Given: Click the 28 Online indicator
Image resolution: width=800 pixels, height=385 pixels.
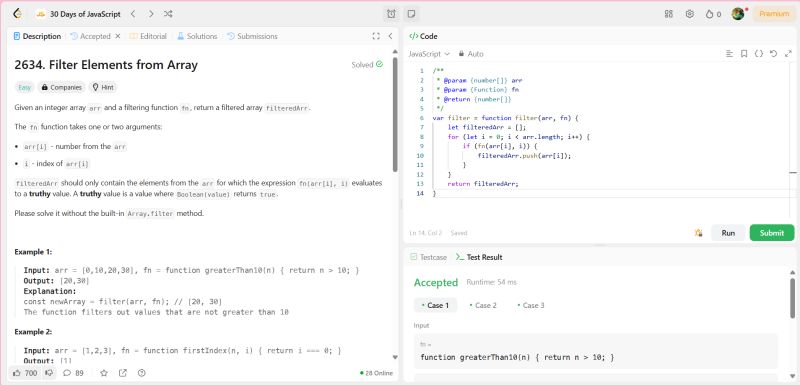Looking at the screenshot, I should point(377,373).
